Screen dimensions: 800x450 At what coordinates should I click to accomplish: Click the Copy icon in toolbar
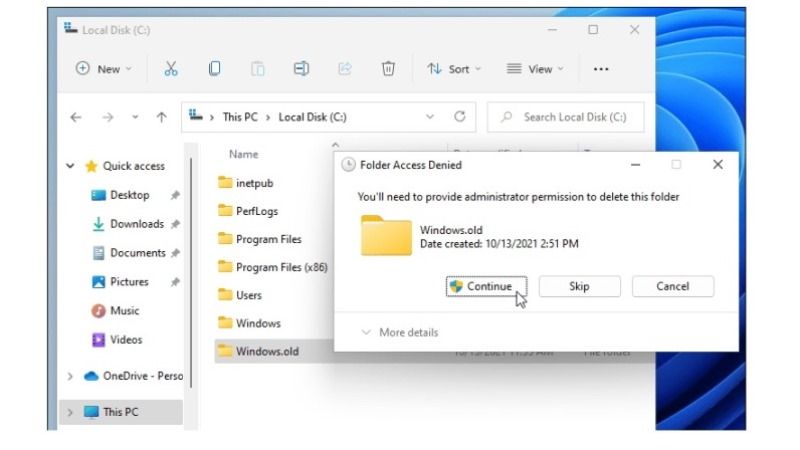point(214,68)
